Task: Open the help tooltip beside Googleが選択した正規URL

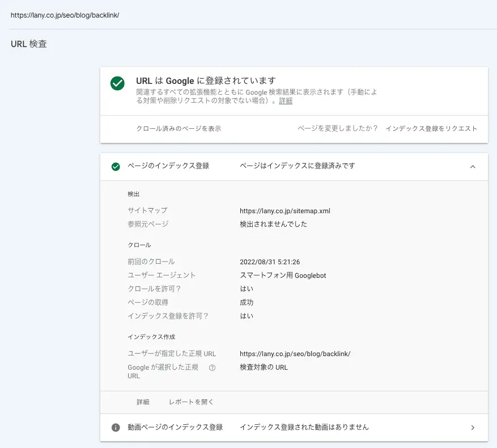Action: coord(212,366)
